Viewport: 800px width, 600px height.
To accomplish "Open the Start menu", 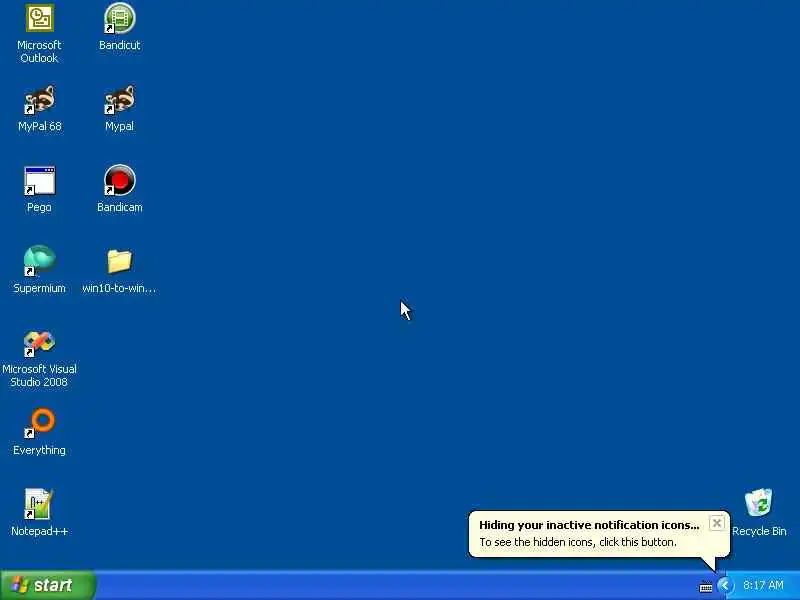I will pyautogui.click(x=47, y=585).
